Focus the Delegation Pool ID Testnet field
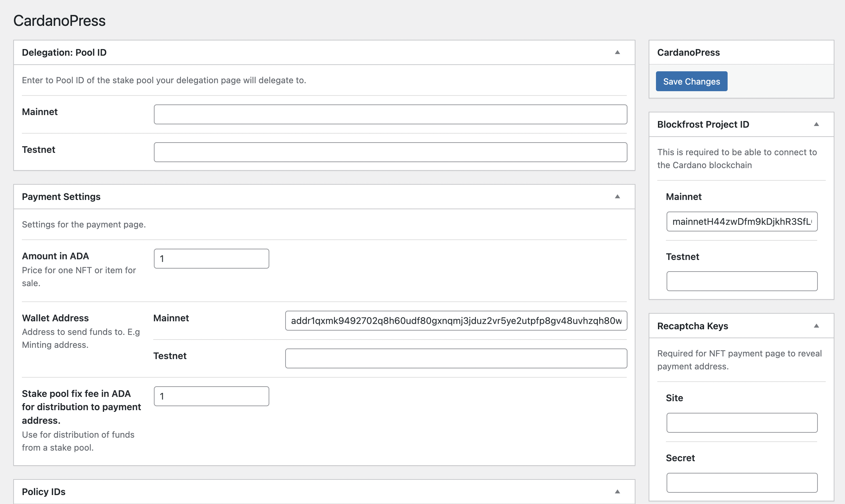Screen dimensions: 845x504 pos(390,152)
